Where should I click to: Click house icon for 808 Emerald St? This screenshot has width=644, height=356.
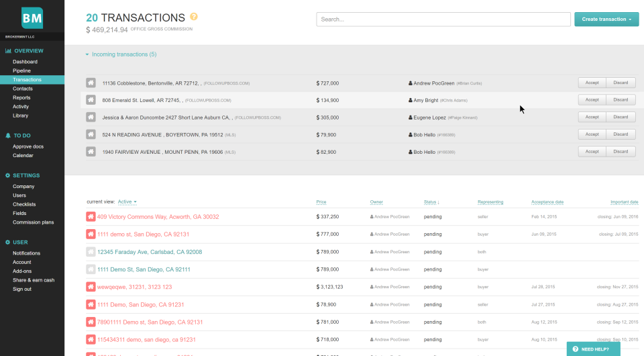coord(91,100)
